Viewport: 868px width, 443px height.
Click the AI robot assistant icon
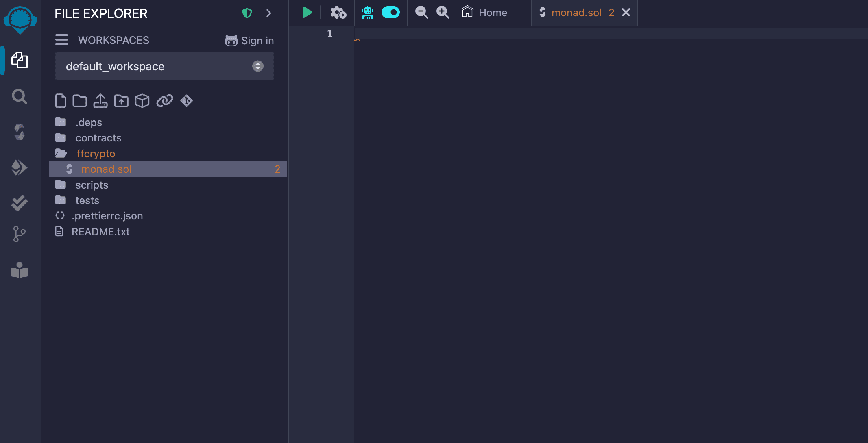[x=368, y=13]
